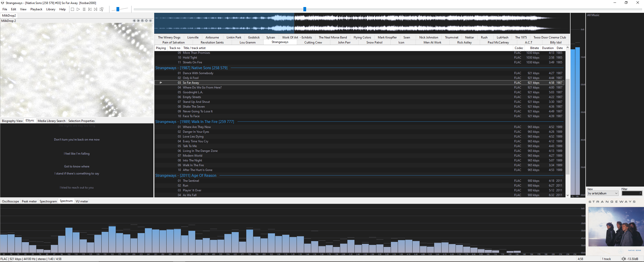
Task: Click inside the Filter input field
Action: click(x=630, y=193)
